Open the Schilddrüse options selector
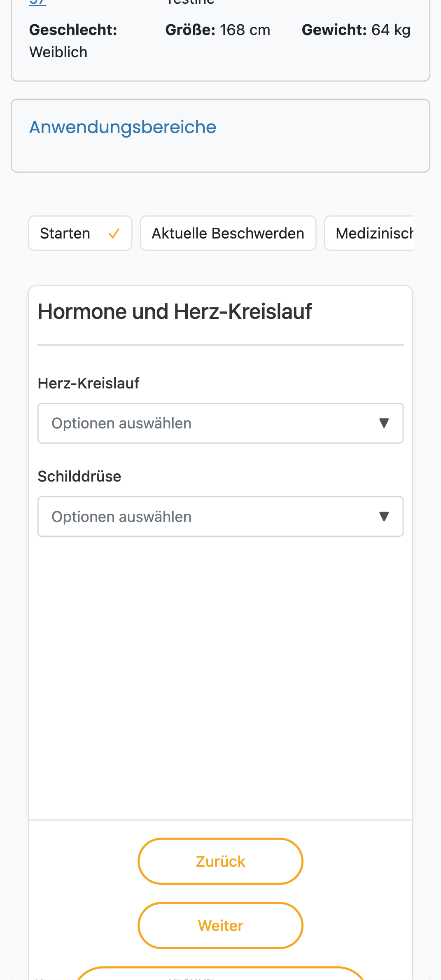 [220, 517]
